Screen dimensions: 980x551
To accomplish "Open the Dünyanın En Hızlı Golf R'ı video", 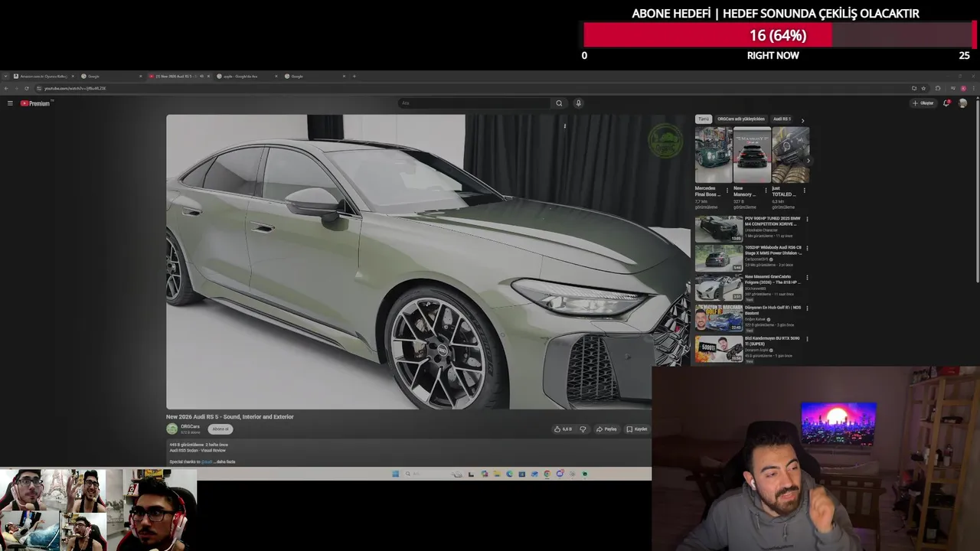I will [x=718, y=318].
